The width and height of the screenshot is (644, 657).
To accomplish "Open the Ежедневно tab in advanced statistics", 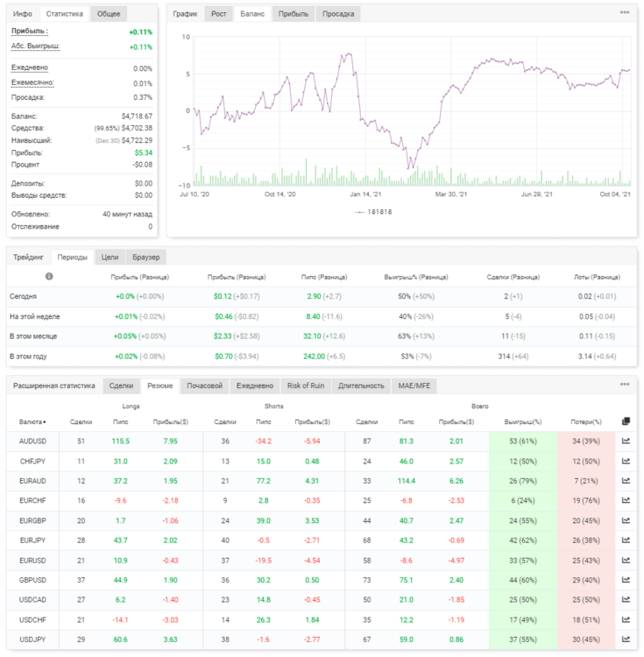I will click(x=255, y=385).
